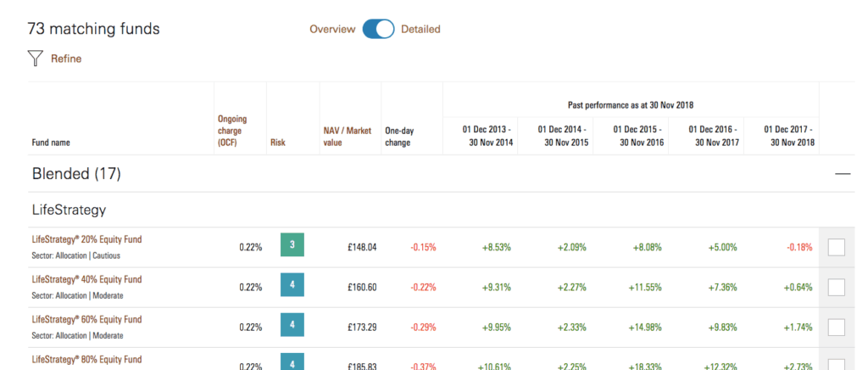
Task: Sort by Risk column header
Action: [278, 143]
